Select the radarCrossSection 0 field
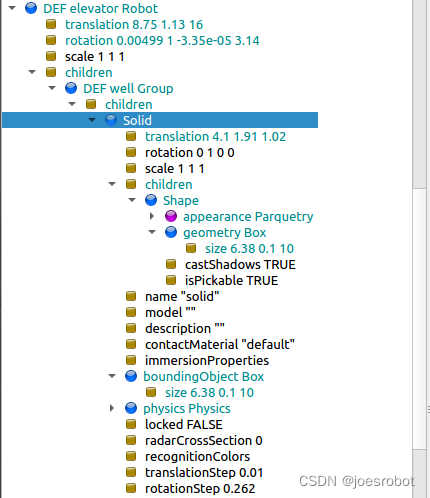 coord(204,440)
